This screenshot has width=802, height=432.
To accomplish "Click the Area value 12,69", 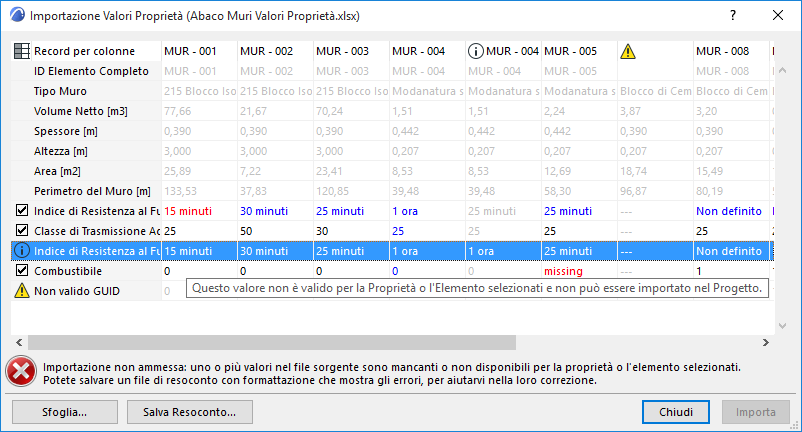I will point(556,171).
